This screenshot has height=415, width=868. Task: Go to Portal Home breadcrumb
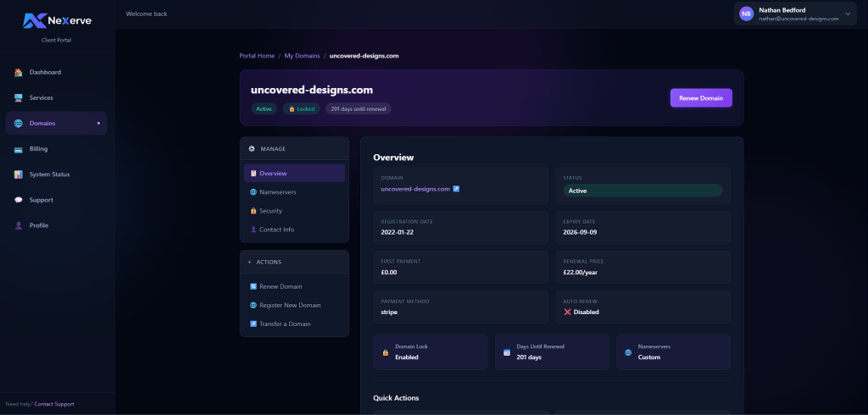coord(257,56)
